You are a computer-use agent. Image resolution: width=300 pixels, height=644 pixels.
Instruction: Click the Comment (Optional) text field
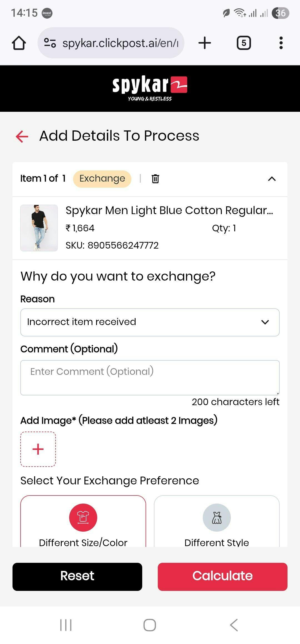point(150,378)
